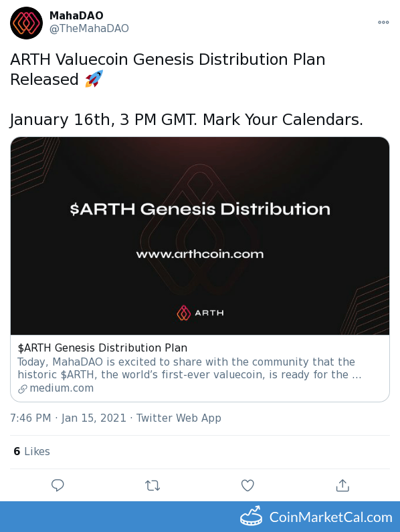This screenshot has height=532, width=400.
Task: Click the CoinMarketCal.com watermark text
Action: tap(330, 517)
